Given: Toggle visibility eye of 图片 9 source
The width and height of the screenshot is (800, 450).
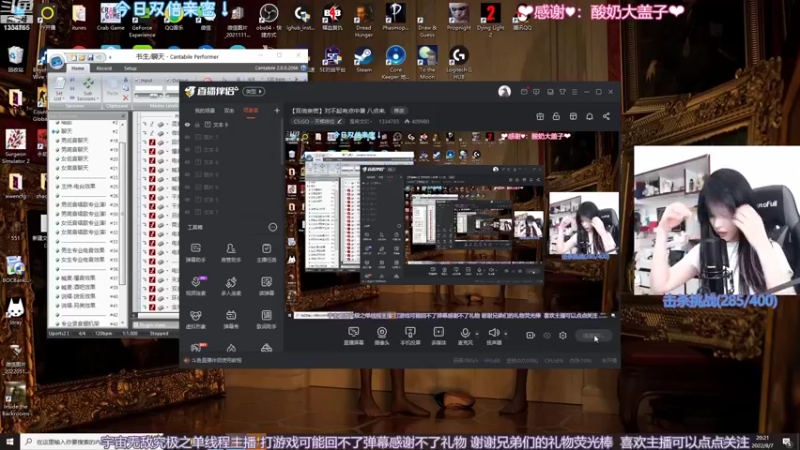Looking at the screenshot, I should tap(187, 174).
